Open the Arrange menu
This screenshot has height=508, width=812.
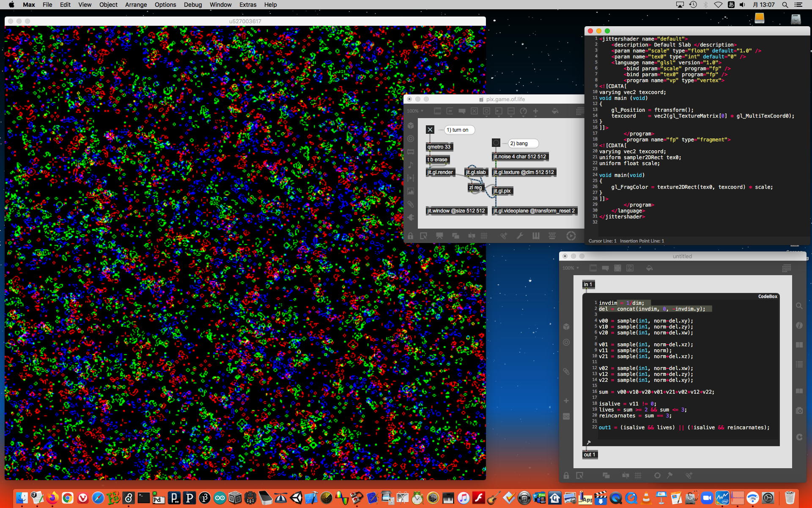tap(136, 5)
